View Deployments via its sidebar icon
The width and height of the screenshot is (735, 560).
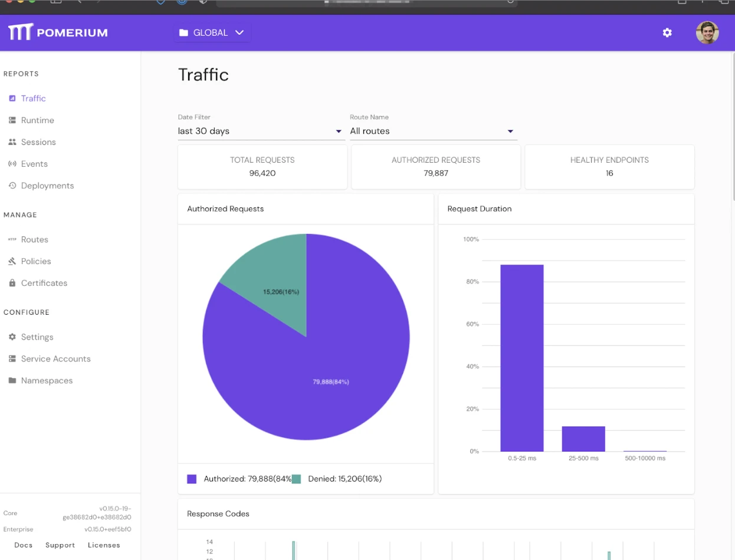tap(12, 186)
